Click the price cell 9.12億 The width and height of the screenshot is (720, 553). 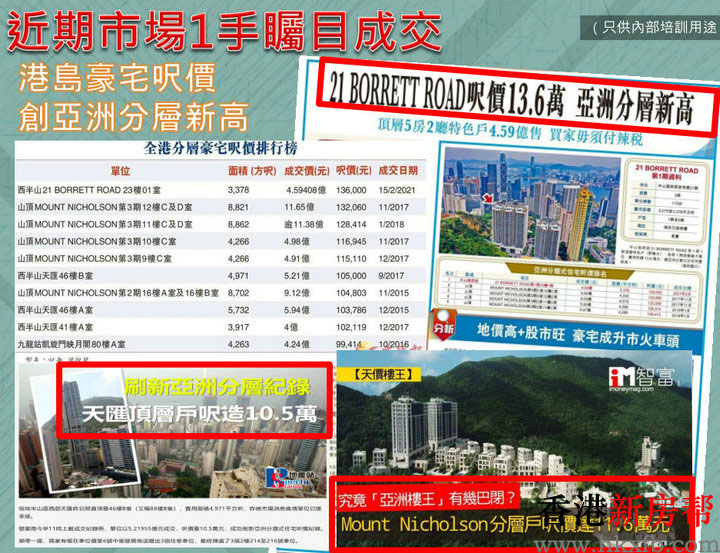[297, 293]
